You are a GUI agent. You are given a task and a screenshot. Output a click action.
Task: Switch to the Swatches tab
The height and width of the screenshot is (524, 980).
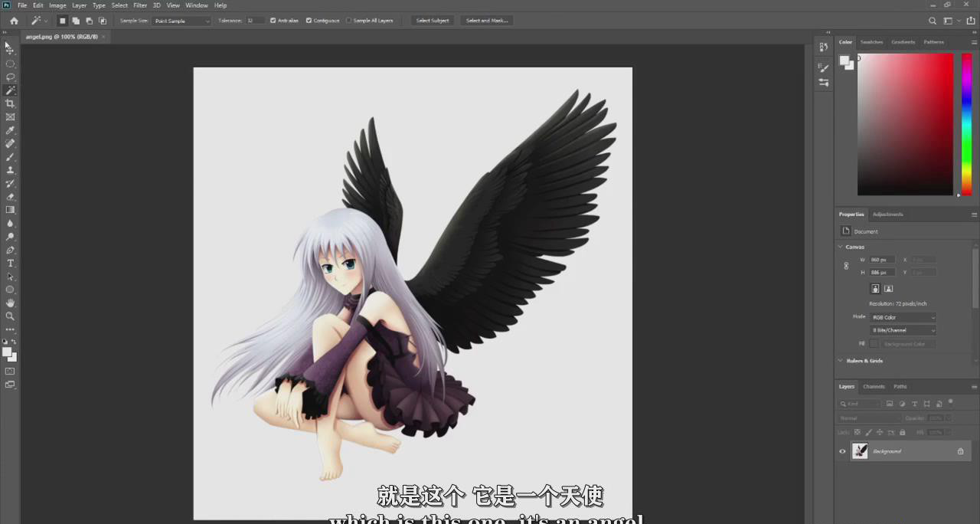pos(871,42)
